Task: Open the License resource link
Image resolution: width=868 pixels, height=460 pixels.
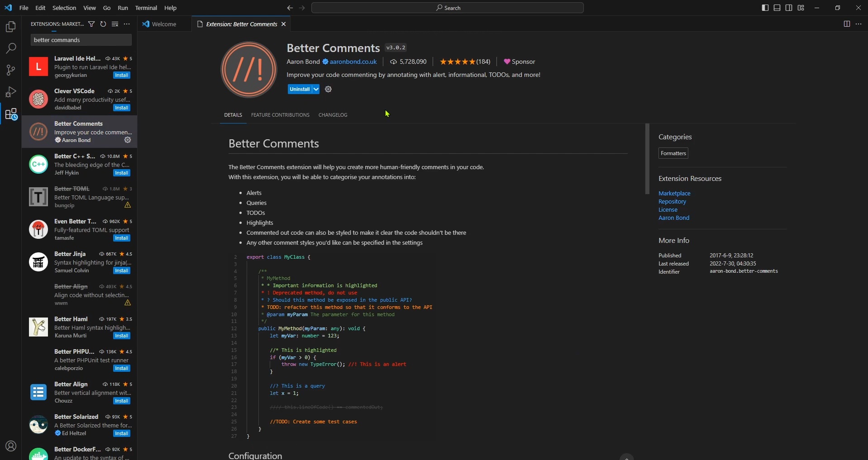Action: [668, 210]
